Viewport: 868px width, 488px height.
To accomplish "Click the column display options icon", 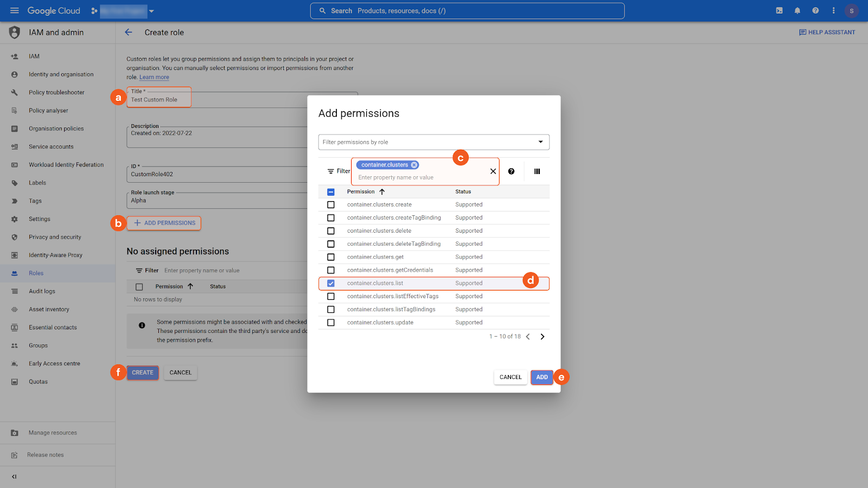I will (537, 171).
